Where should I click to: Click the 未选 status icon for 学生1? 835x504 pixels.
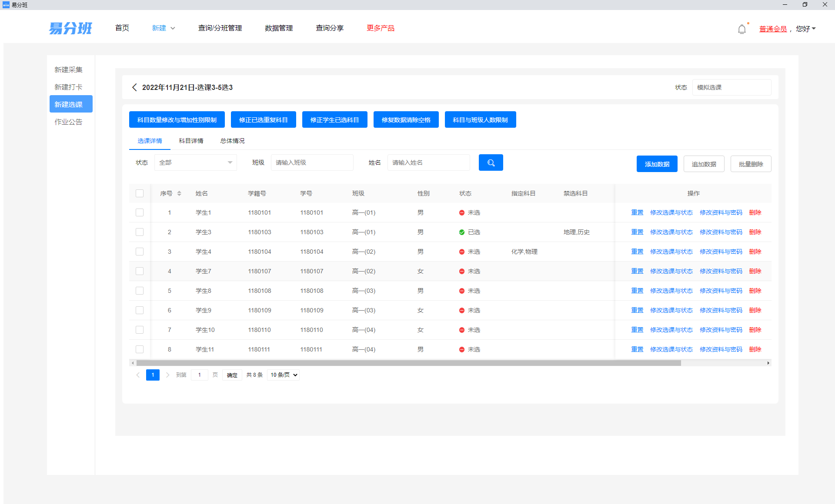click(x=462, y=212)
